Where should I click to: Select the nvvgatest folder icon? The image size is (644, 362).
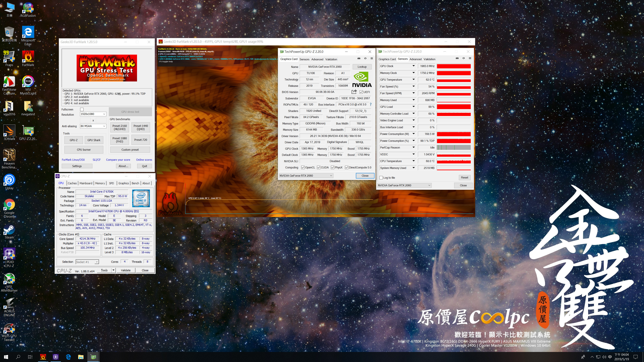coord(28,108)
